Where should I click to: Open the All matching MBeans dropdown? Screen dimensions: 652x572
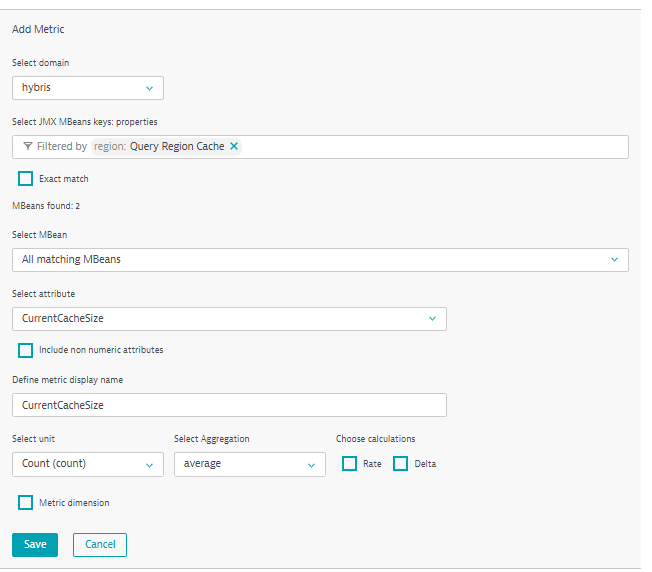(320, 260)
